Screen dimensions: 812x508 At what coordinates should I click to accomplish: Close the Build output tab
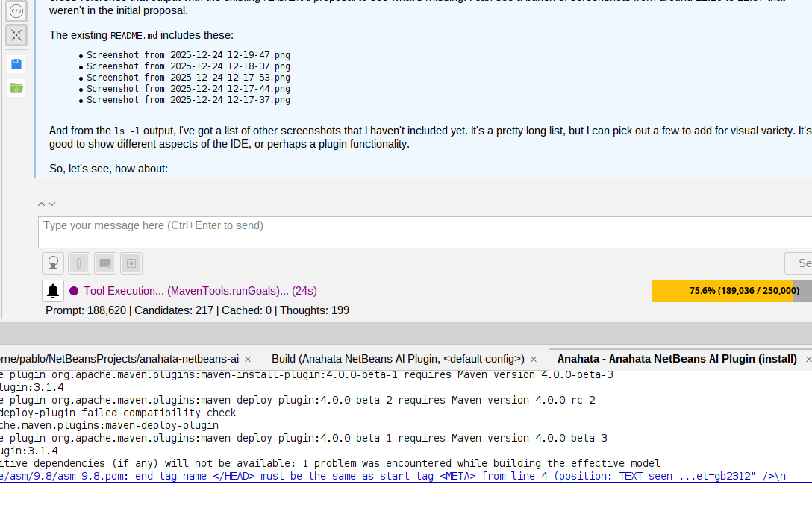(534, 359)
